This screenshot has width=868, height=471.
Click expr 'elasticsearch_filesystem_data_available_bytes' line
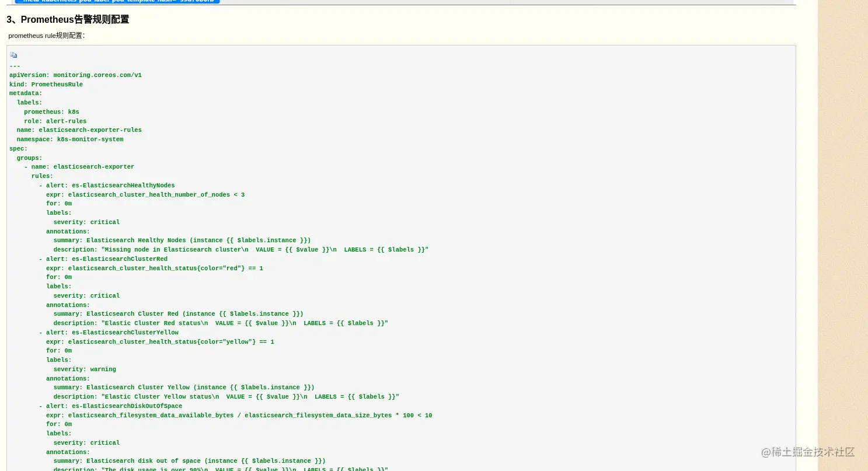pyautogui.click(x=239, y=416)
